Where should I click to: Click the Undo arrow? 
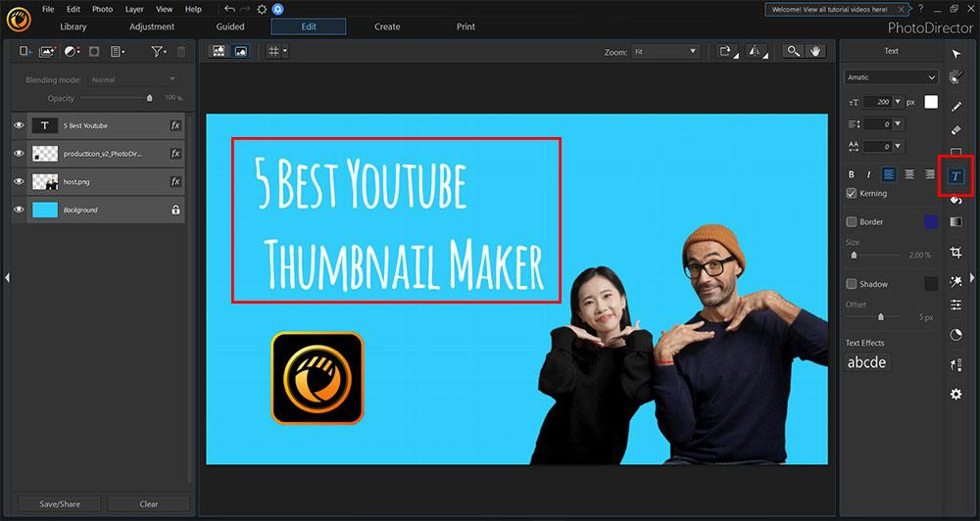point(229,10)
